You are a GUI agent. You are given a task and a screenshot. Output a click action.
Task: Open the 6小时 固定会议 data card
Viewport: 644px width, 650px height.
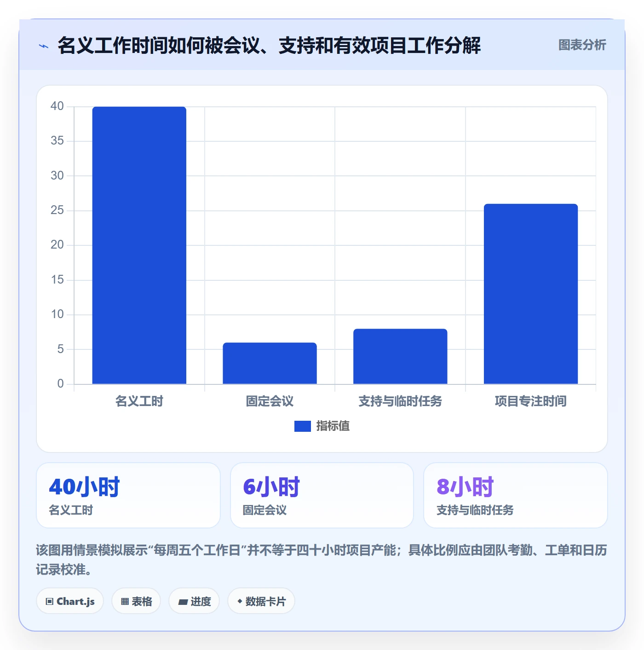322,495
